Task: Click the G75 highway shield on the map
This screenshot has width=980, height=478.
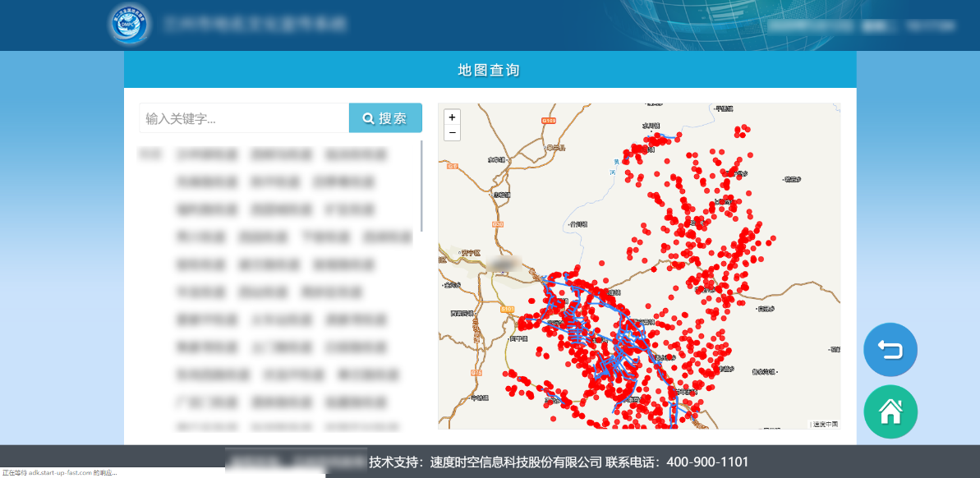Action: click(475, 373)
